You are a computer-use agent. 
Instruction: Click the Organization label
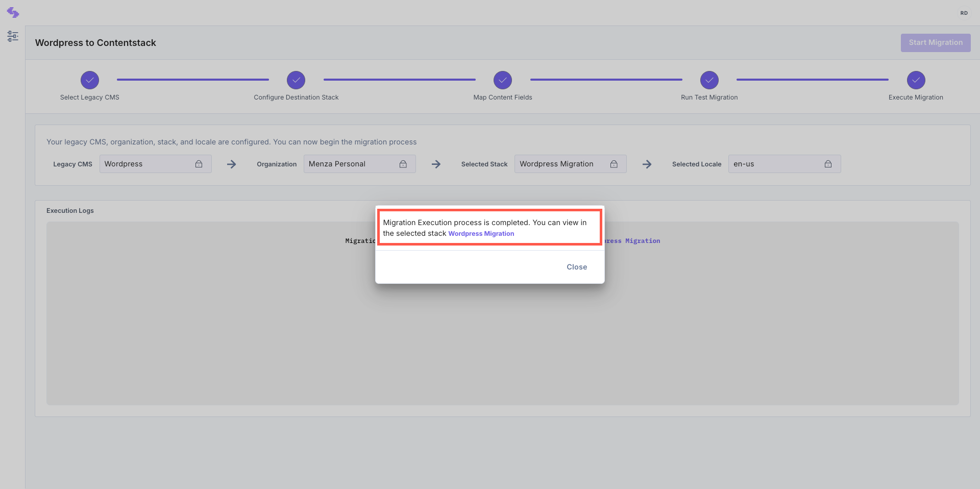pos(277,164)
